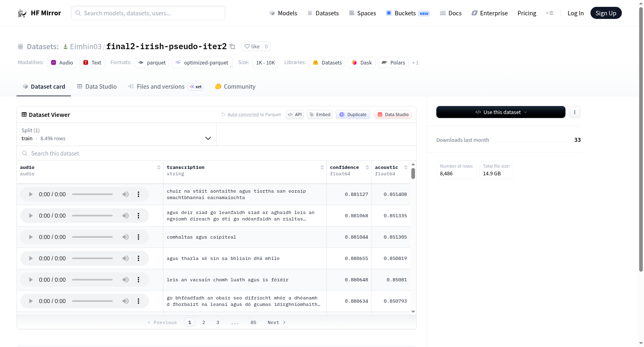Play audio for 'go bhféadfadh an obair seo' row

click(x=31, y=301)
